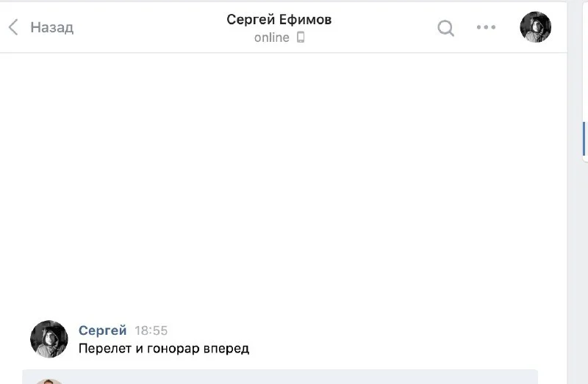Click the blue selected indicator on right edge
Viewport: 588px width, 384px height.
pyautogui.click(x=584, y=138)
